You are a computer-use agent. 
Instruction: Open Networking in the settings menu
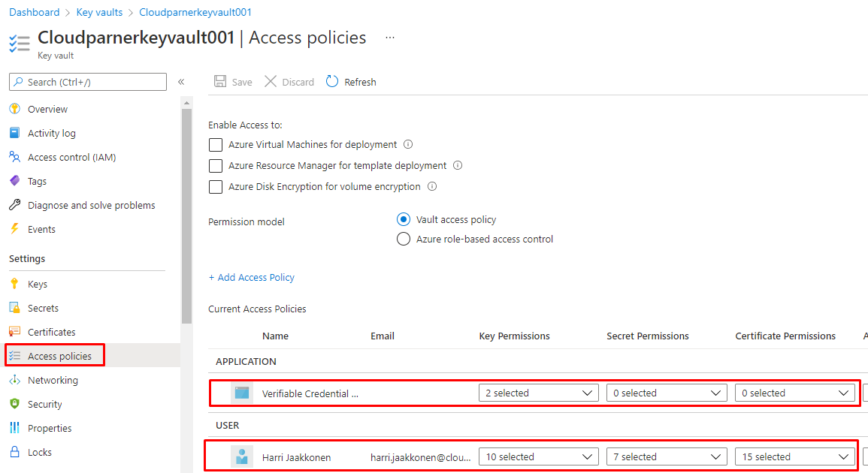pyautogui.click(x=53, y=380)
